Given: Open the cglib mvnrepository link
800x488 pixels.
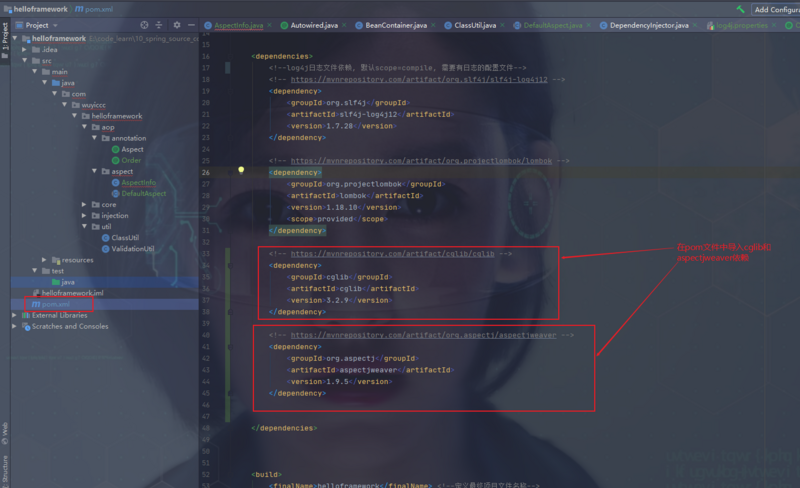Looking at the screenshot, I should 392,253.
